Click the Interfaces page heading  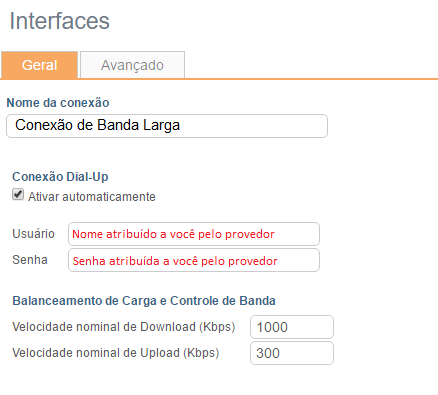click(x=60, y=21)
